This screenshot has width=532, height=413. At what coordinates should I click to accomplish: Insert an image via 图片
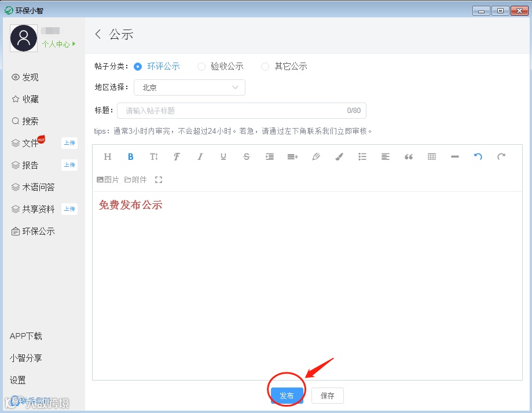[x=108, y=180]
